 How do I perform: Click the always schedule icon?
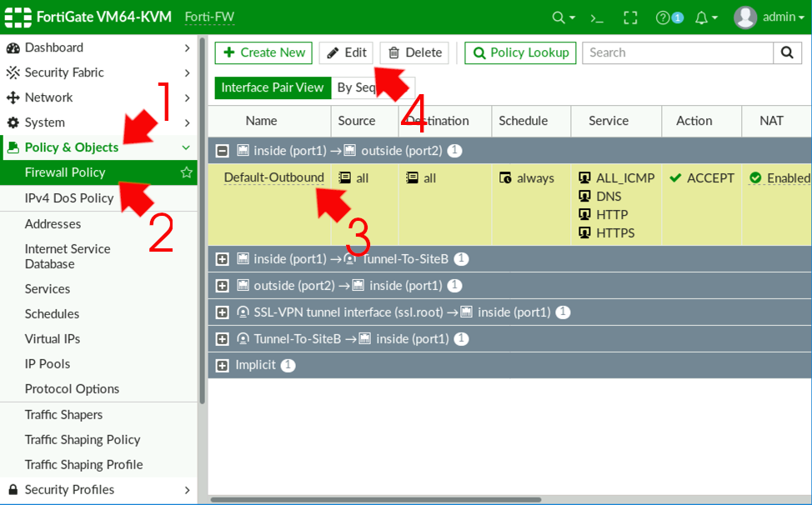pos(505,178)
